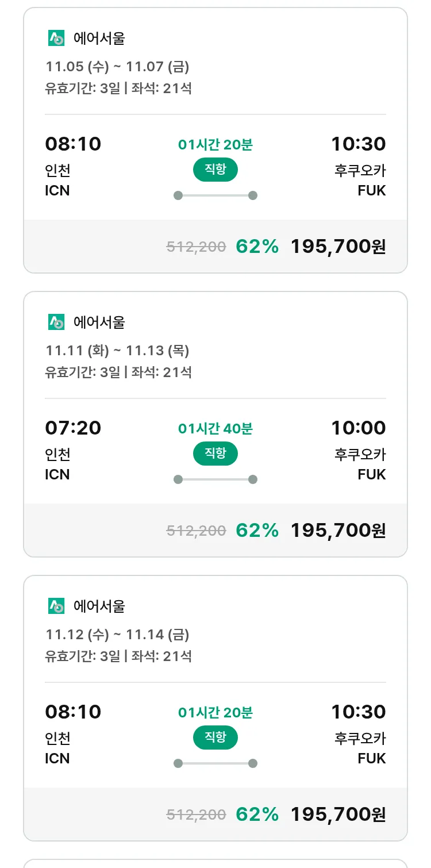This screenshot has height=868, width=431.
Task: Tap 10:00 arrival time at 후쿠오카
Action: tap(358, 428)
